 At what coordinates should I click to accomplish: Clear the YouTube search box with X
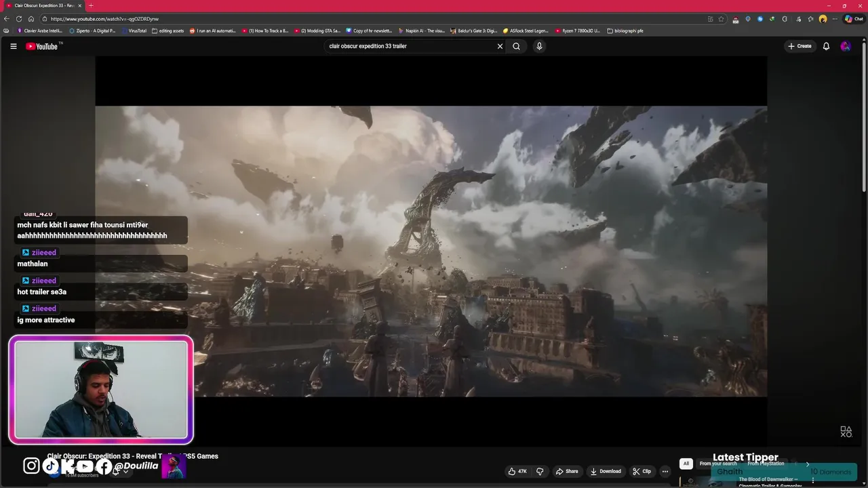[x=500, y=46]
